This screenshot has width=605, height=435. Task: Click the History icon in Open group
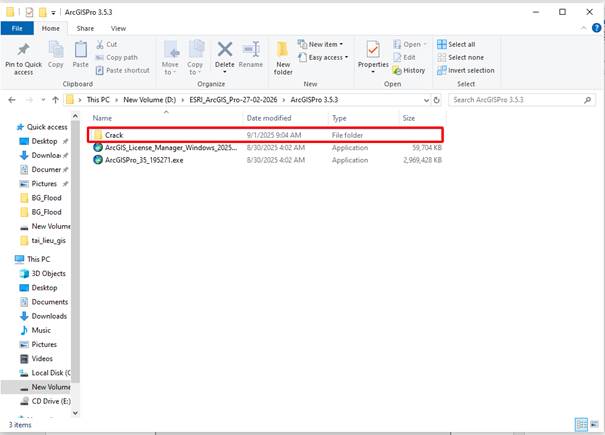(408, 71)
